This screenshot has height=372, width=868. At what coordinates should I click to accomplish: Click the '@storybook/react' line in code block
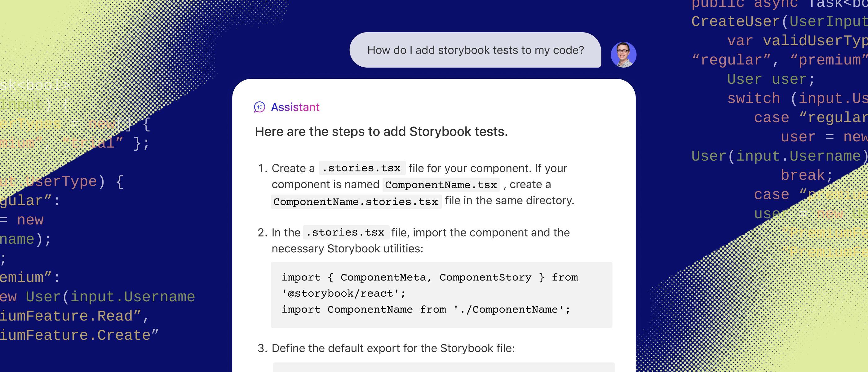[x=343, y=293]
